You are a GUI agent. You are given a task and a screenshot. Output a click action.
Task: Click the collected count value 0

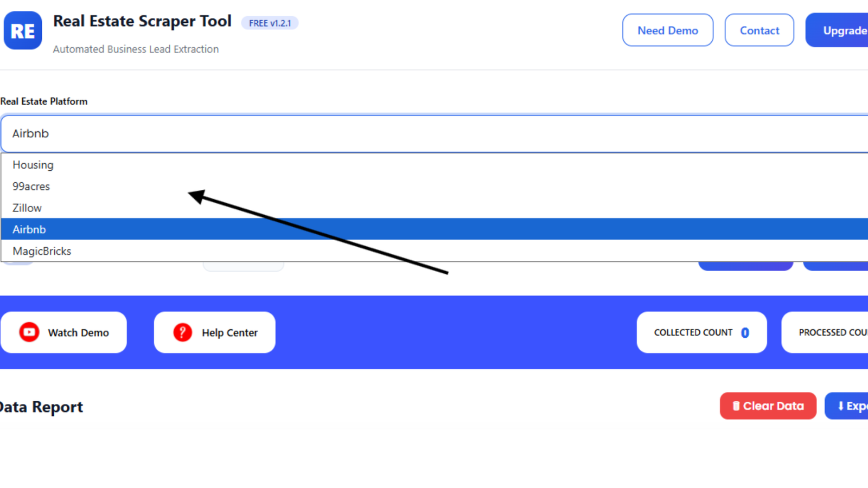pyautogui.click(x=745, y=332)
